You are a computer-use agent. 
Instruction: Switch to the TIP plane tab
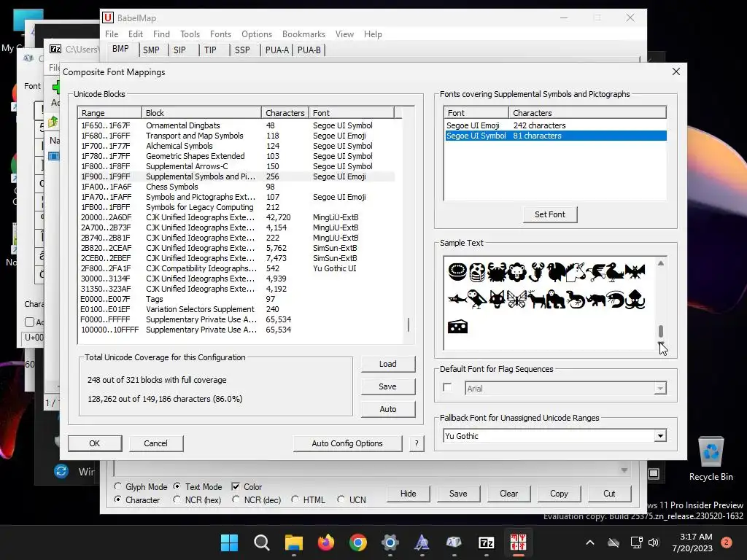pyautogui.click(x=210, y=50)
